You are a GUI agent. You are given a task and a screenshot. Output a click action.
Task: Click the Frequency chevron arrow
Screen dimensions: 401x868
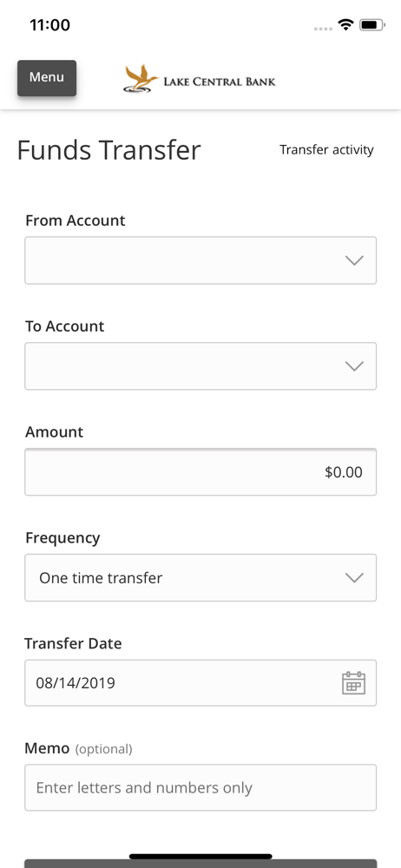354,577
